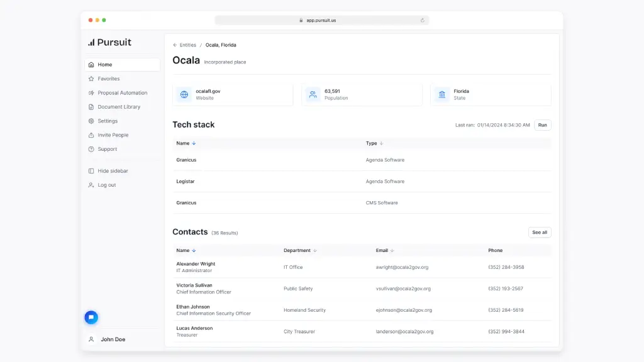This screenshot has width=644, height=362.
Task: Click the Run button for Tech stack
Action: coord(543,125)
